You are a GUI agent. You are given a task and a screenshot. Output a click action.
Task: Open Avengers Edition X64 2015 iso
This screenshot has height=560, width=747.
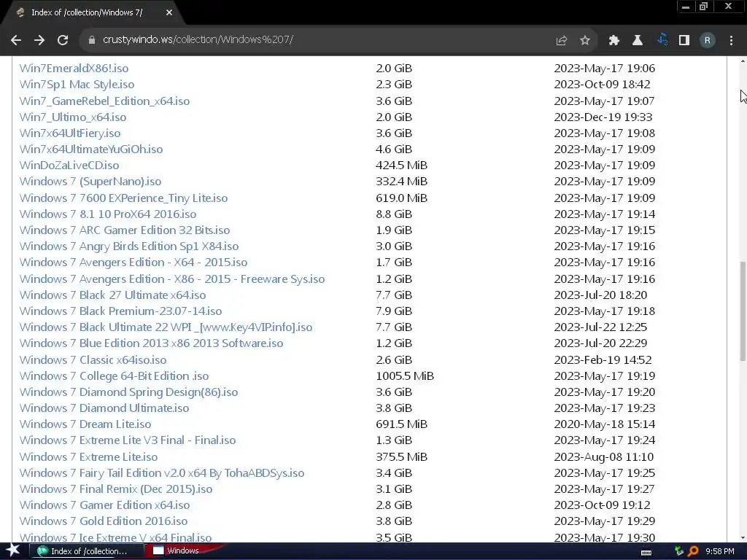pyautogui.click(x=133, y=262)
